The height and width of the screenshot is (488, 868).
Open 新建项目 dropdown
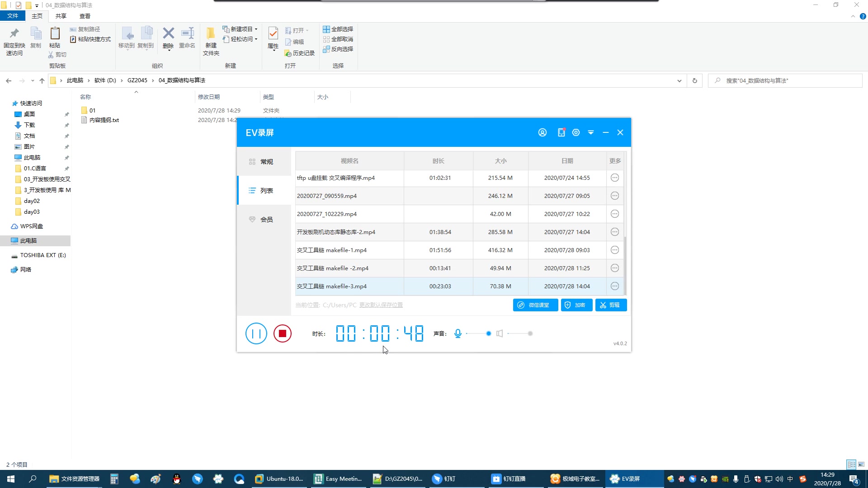tap(240, 29)
